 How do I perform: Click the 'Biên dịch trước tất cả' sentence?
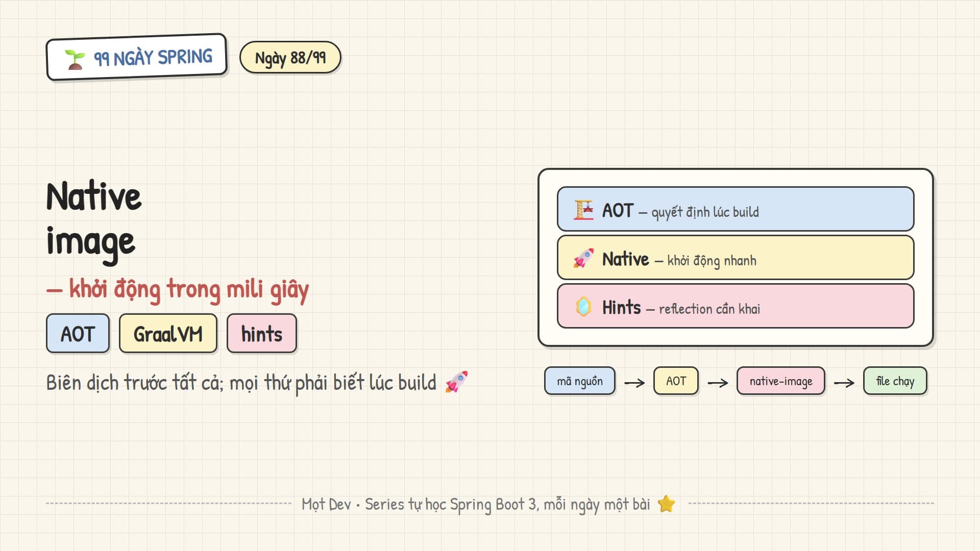(257, 383)
